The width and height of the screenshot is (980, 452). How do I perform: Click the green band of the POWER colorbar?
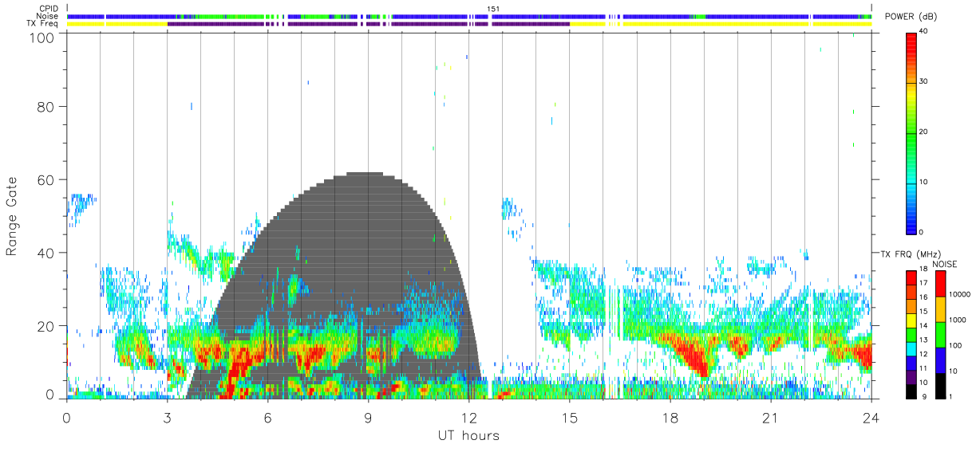[912, 143]
